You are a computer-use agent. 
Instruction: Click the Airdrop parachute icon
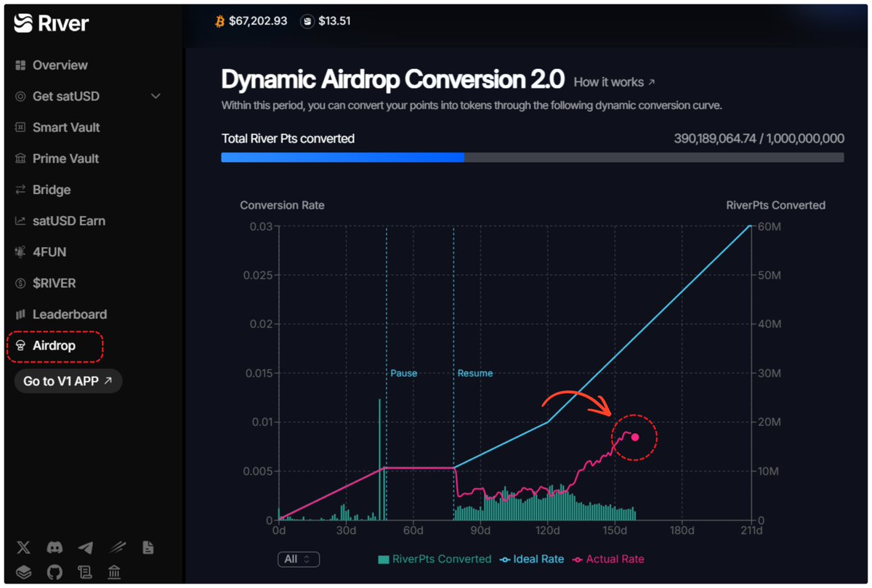click(x=20, y=346)
